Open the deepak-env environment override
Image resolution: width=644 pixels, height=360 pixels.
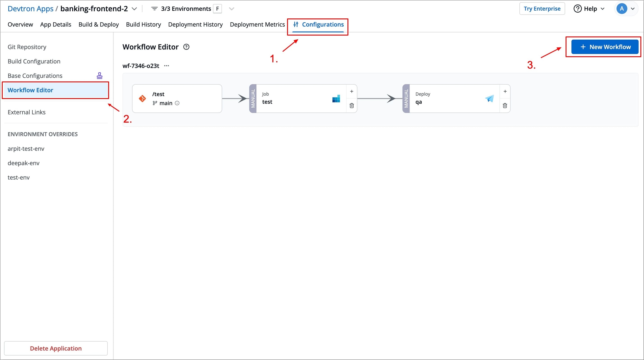pos(23,163)
